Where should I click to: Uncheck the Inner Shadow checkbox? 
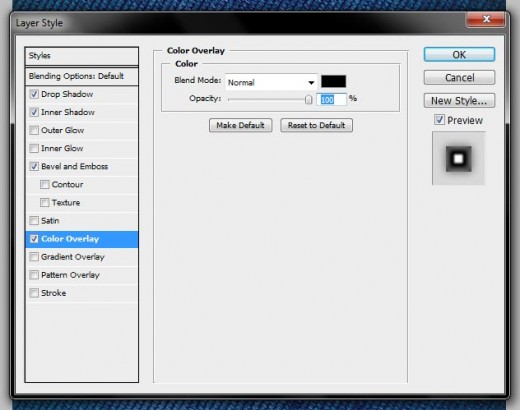tap(34, 112)
